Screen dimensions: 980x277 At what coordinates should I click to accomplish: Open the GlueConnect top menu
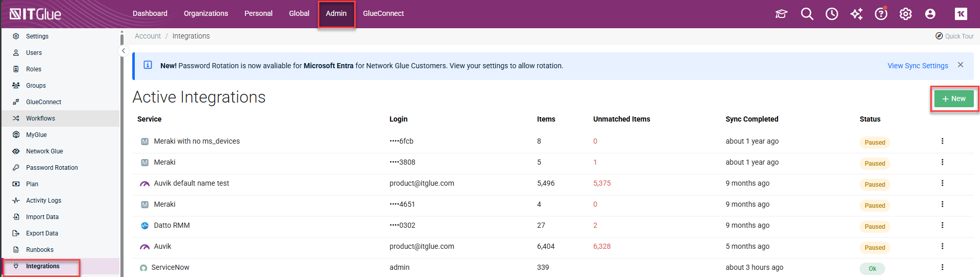tap(383, 13)
